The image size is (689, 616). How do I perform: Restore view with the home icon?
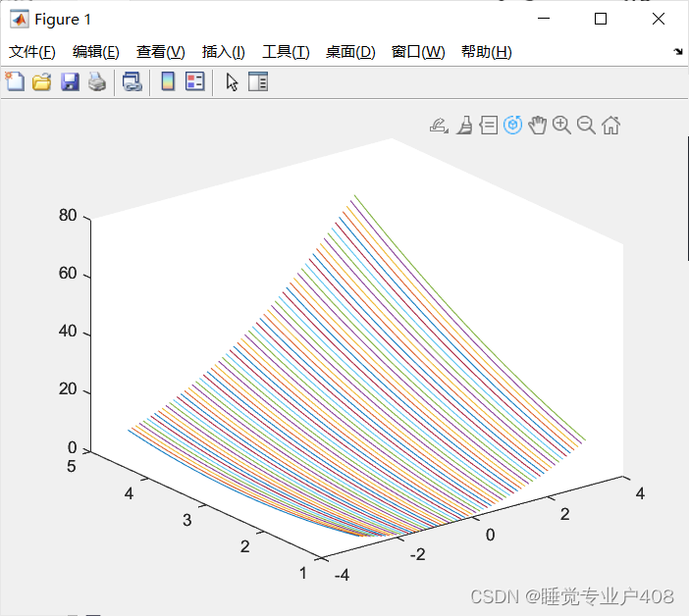click(611, 126)
